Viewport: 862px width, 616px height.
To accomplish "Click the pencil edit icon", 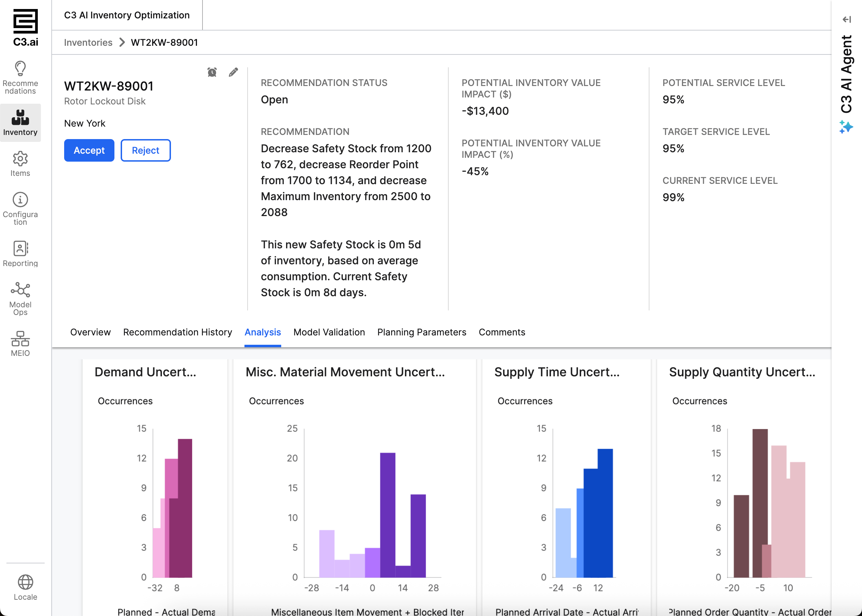I will tap(233, 72).
